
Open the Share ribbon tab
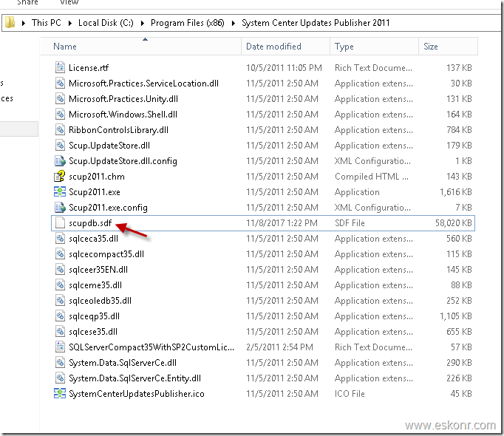coord(27,2)
